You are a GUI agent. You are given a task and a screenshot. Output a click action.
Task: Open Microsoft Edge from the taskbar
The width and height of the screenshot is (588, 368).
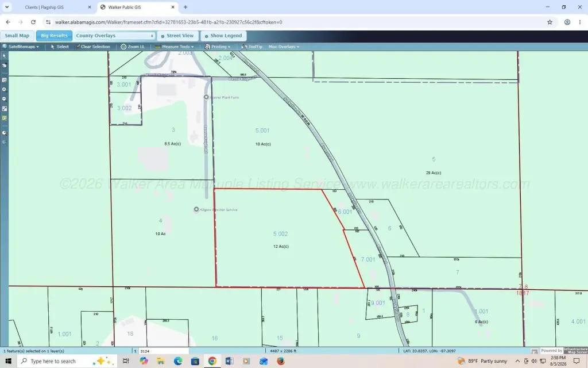pos(178,361)
